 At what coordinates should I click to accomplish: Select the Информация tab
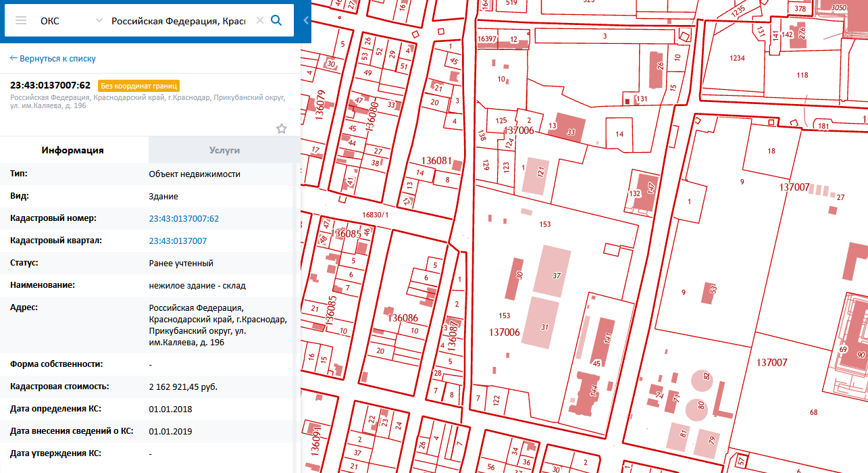pos(73,150)
